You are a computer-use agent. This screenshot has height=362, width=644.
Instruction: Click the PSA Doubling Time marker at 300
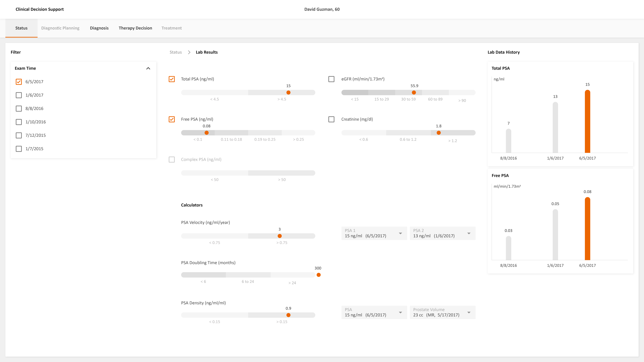[x=318, y=275]
